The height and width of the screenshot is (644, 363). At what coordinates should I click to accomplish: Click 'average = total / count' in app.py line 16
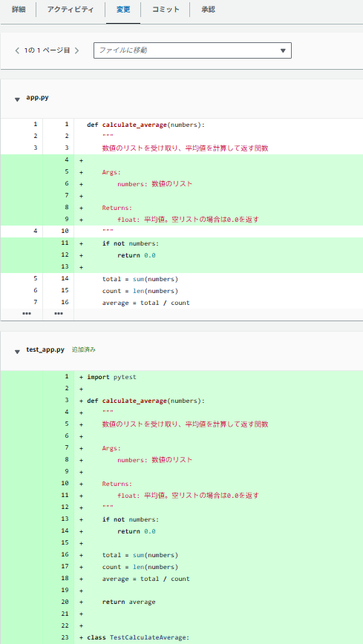146,303
